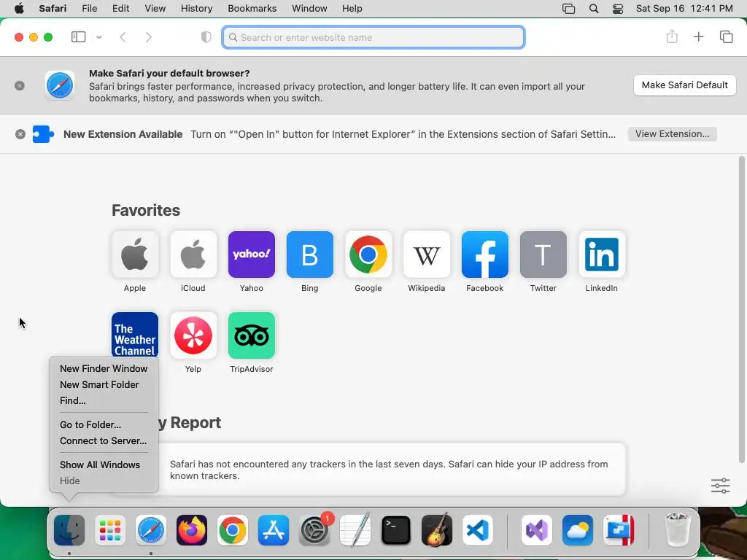Click the Safari icon in the Dock

click(x=151, y=529)
